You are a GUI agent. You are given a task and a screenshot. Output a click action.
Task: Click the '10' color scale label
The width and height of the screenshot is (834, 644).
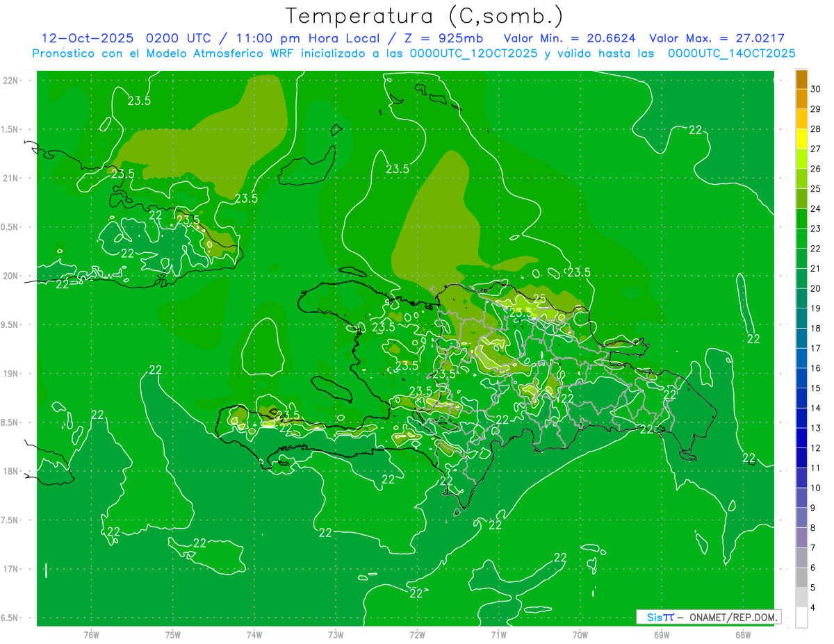[816, 488]
